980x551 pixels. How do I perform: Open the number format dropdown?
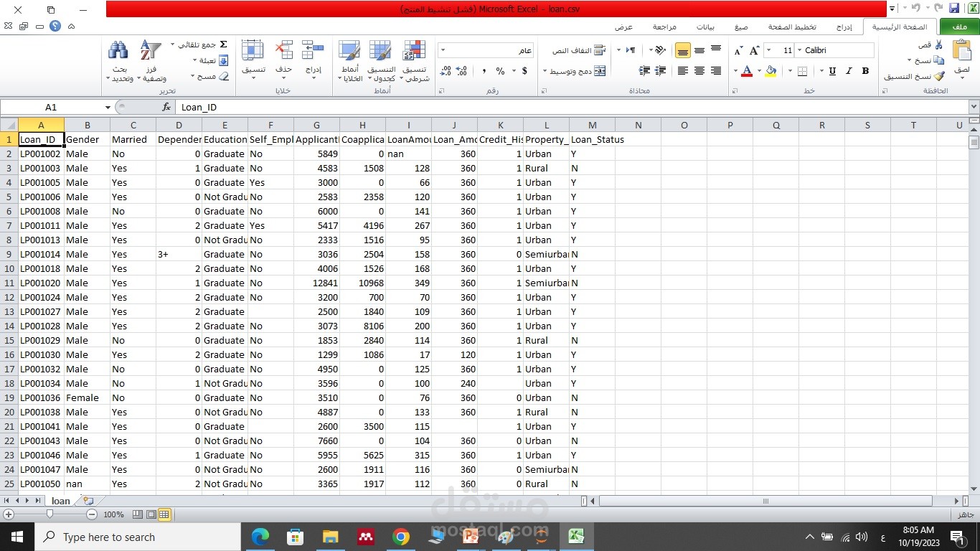[x=443, y=50]
